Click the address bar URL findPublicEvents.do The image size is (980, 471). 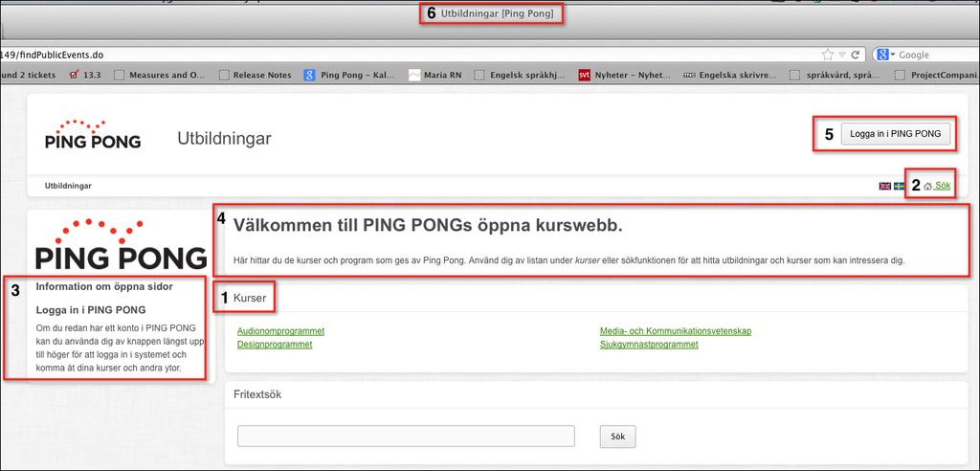52,55
